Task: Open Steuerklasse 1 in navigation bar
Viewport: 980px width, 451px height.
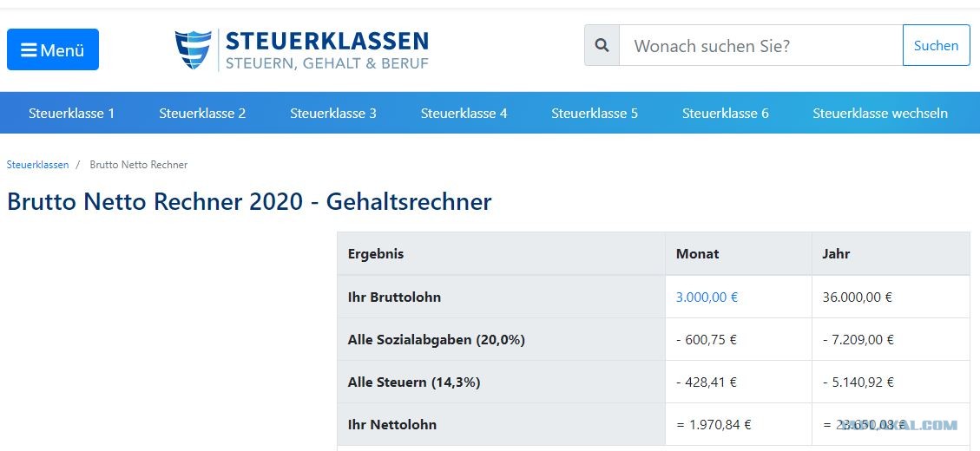Action: pos(72,113)
